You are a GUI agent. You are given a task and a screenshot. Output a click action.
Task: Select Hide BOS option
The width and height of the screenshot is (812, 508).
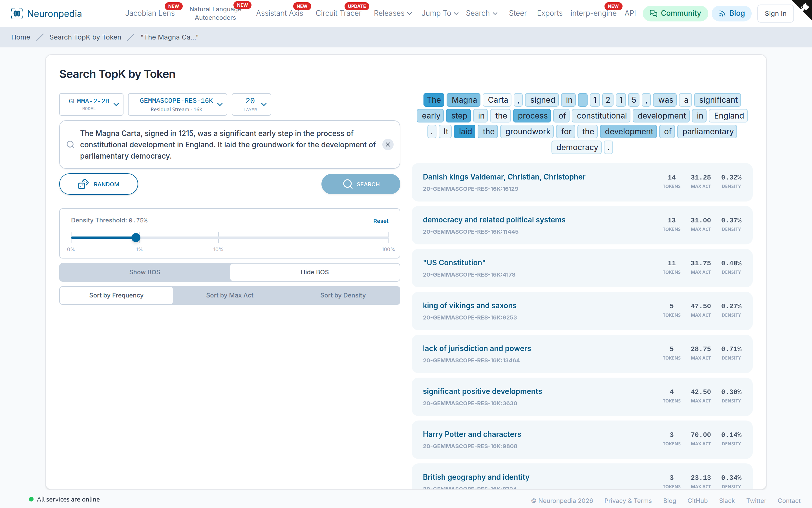click(x=315, y=272)
